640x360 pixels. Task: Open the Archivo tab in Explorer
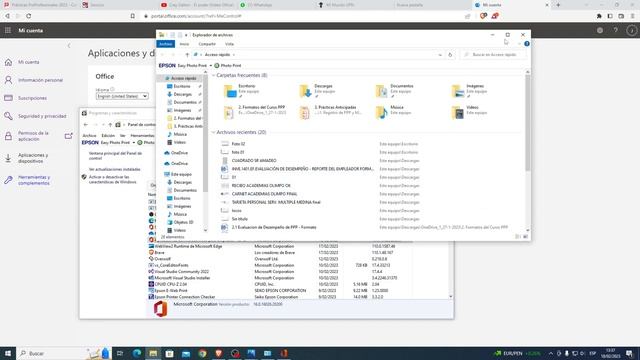click(x=166, y=44)
